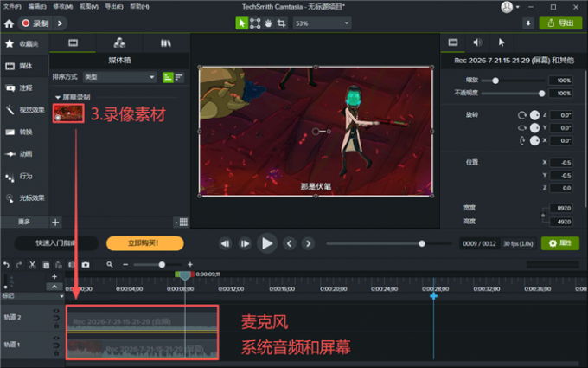588x368 pixels.
Task: Lock 轨道 2 with its padlock
Action: (x=56, y=326)
